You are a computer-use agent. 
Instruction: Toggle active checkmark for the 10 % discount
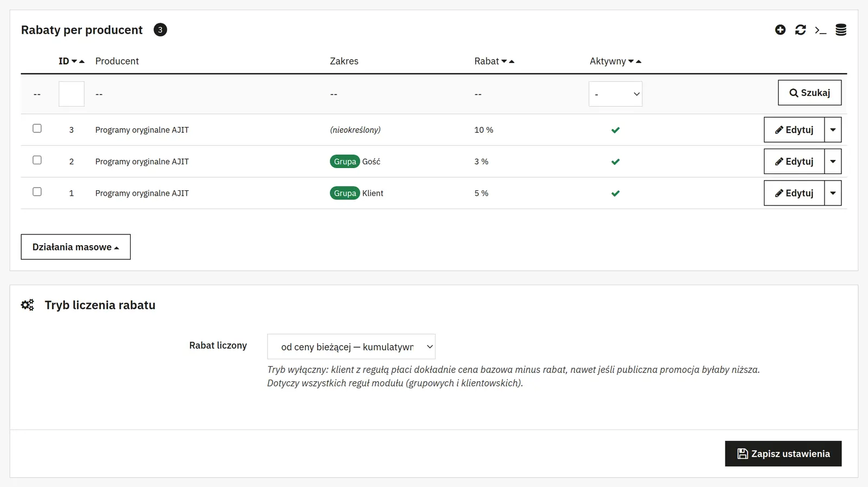point(615,130)
